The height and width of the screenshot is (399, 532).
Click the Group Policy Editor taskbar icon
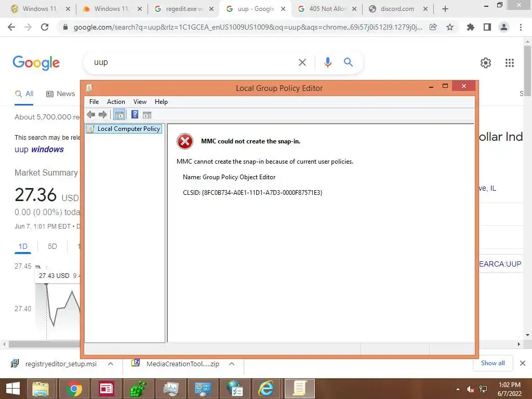point(300,389)
